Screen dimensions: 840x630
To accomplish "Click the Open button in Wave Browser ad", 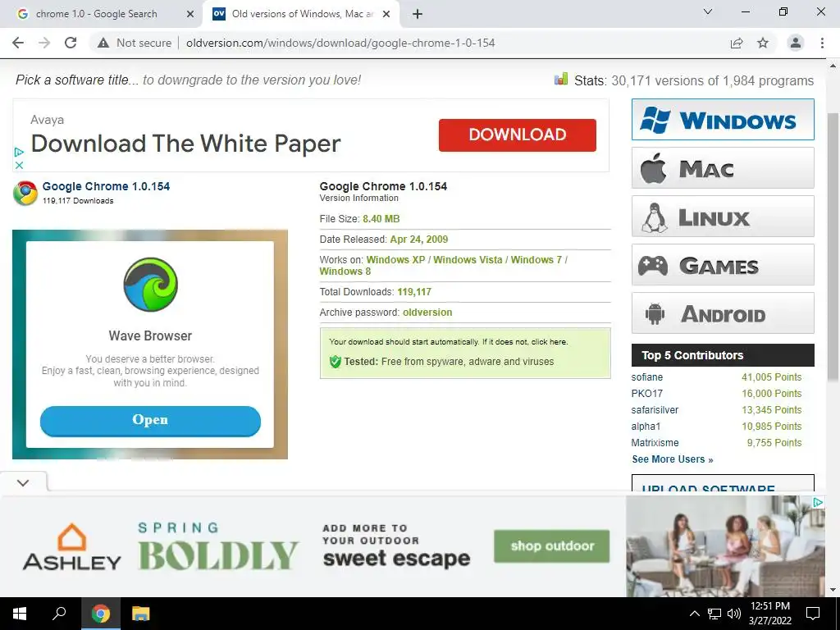I will click(x=151, y=421).
